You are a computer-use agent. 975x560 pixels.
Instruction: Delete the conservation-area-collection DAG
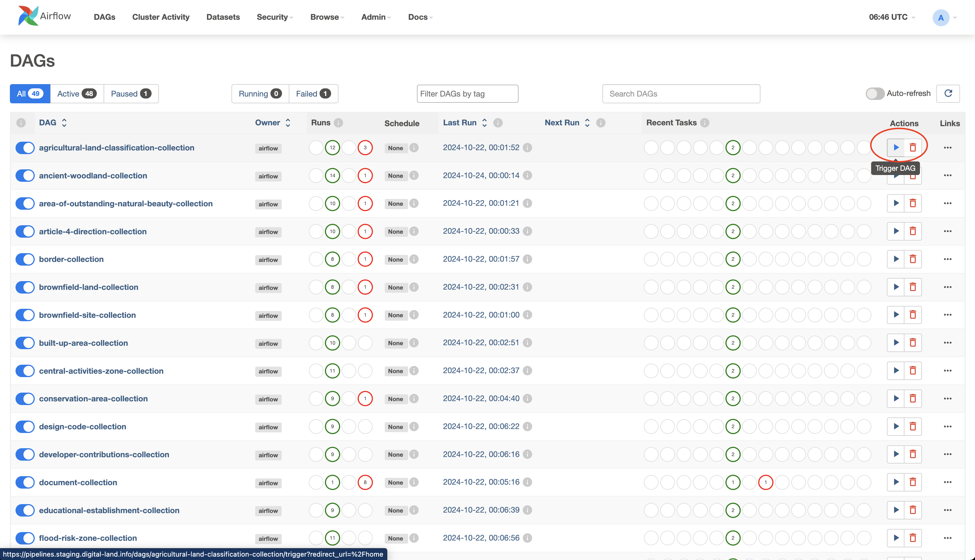pyautogui.click(x=913, y=399)
